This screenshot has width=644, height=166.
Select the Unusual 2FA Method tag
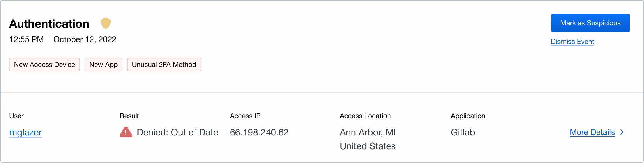point(164,65)
